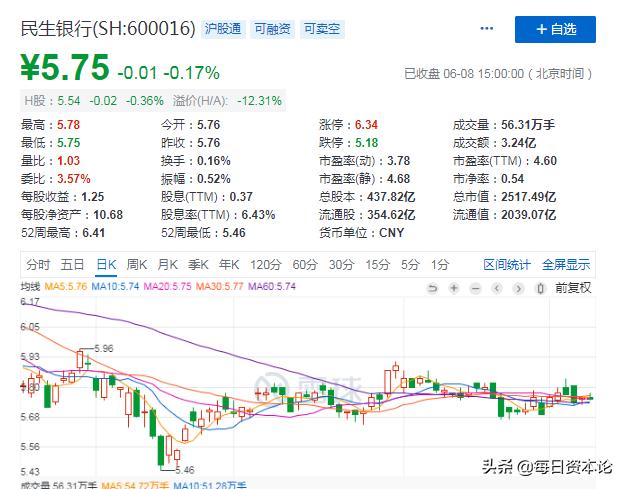Viewport: 627px width, 489px height.
Task: Select the 日K chart tab
Action: (x=106, y=265)
